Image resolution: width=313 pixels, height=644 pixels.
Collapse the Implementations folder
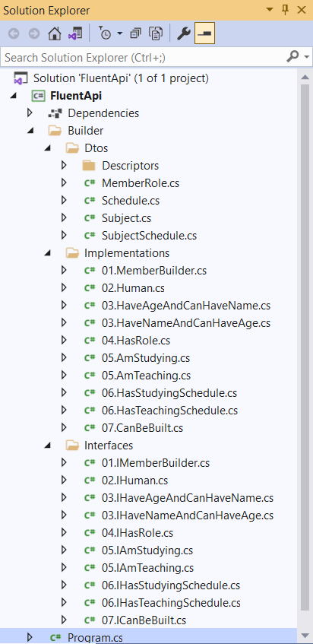coord(48,253)
